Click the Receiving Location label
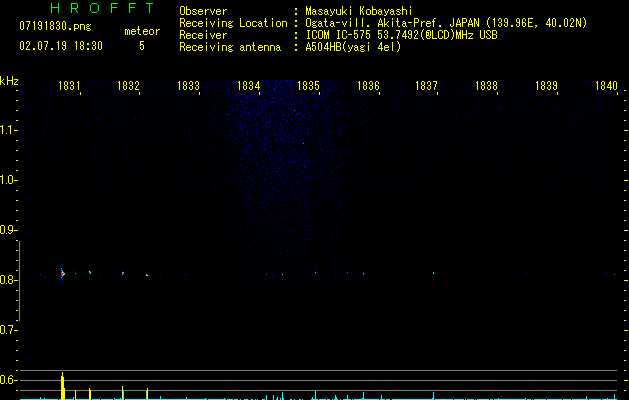 233,23
